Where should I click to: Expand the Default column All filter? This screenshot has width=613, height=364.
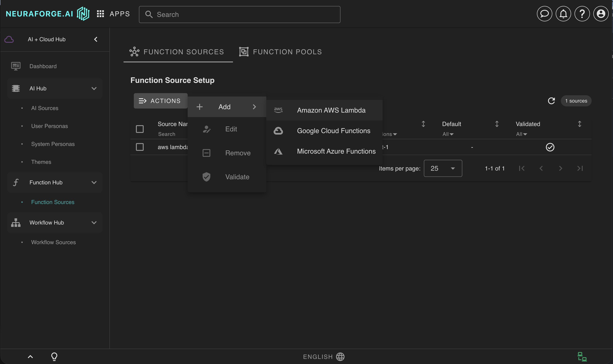pos(448,134)
